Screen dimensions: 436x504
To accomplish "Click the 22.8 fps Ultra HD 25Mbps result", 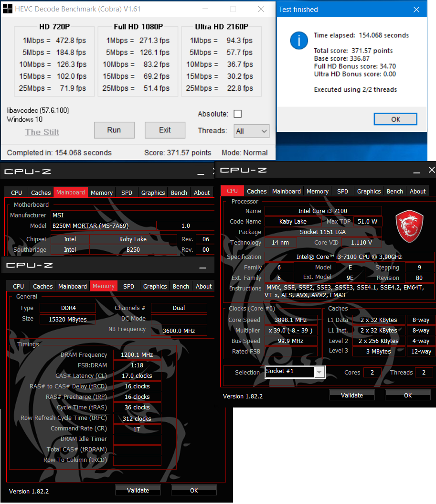I will pos(240,88).
